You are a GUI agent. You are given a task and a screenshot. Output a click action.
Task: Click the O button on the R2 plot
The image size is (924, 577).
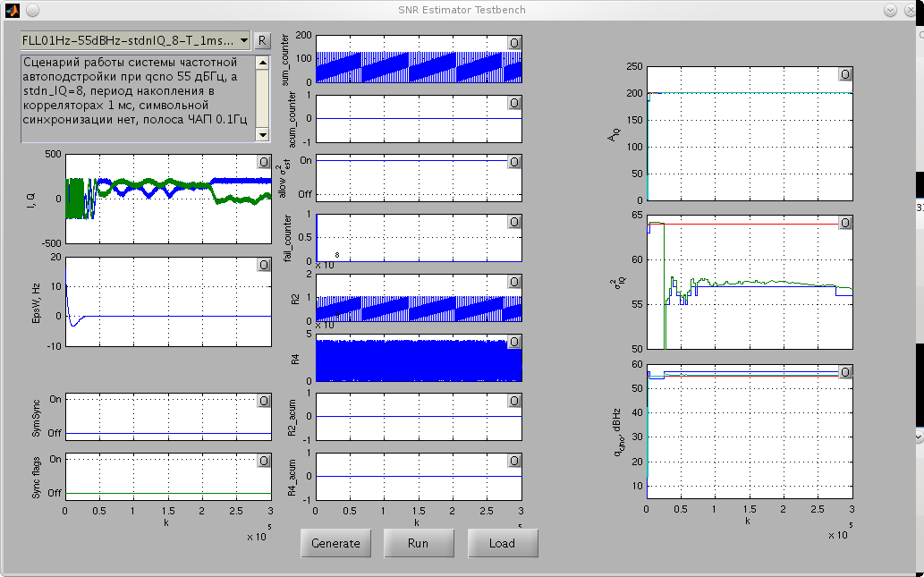(514, 282)
